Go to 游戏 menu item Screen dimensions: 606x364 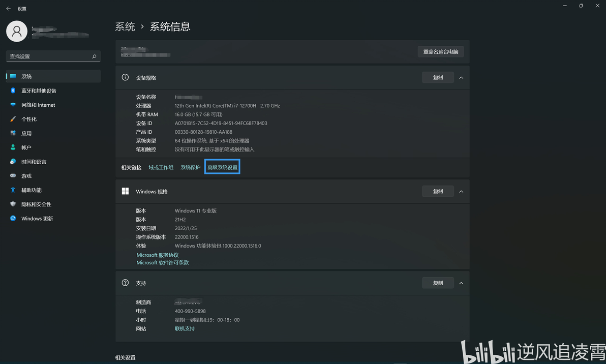click(x=53, y=176)
